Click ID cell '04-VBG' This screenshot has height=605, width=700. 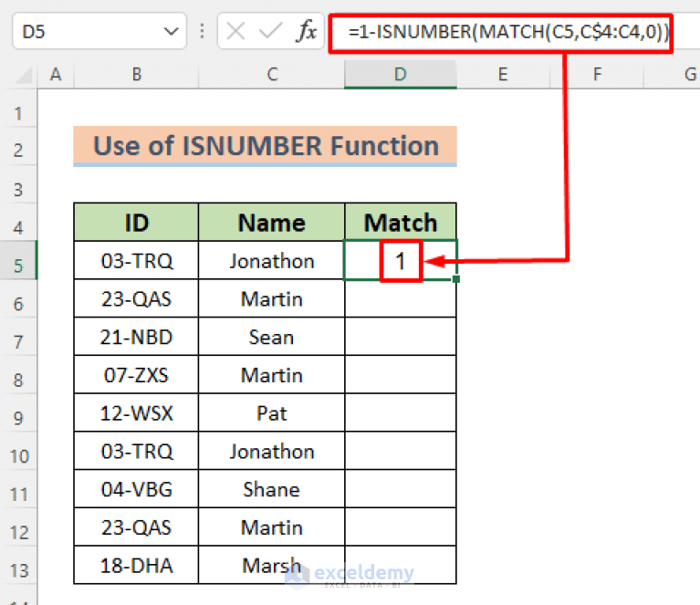tap(136, 489)
